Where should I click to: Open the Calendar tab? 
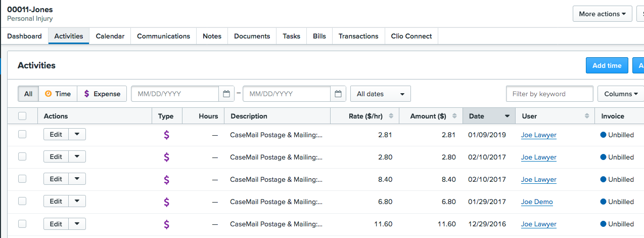click(110, 36)
